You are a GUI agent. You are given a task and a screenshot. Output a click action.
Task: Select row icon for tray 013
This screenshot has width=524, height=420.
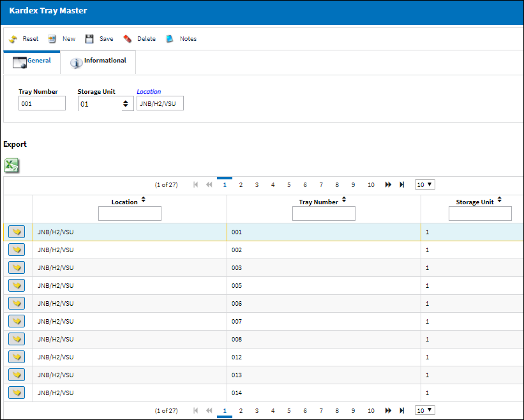(x=17, y=375)
